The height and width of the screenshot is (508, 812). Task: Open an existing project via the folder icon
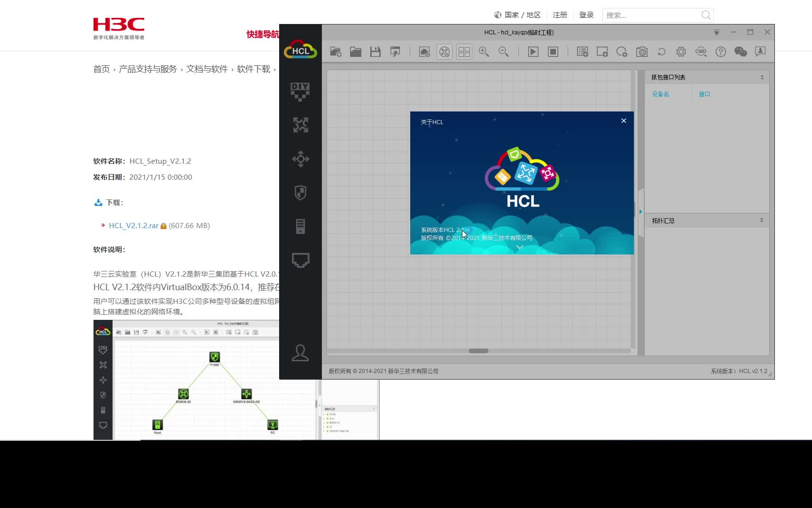point(356,52)
